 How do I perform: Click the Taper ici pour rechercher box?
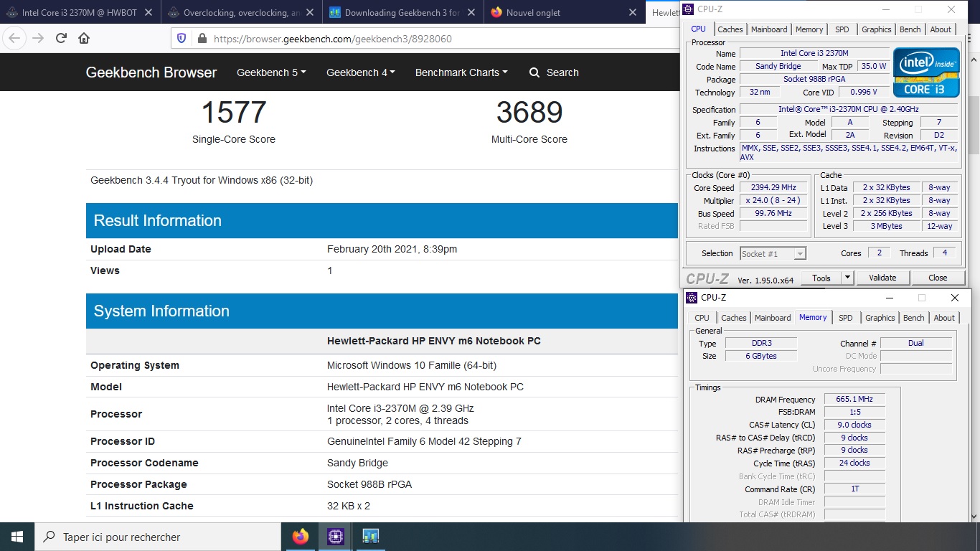(x=158, y=537)
